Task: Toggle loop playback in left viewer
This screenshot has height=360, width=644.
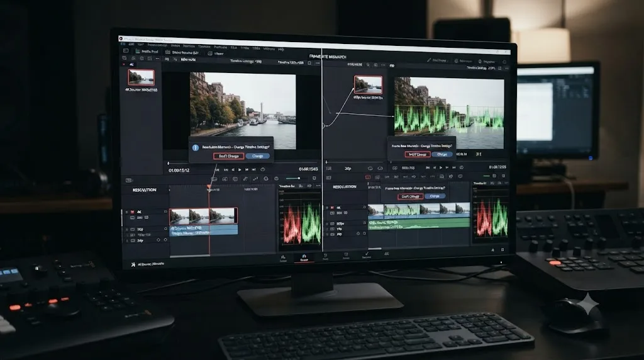Action: pyautogui.click(x=263, y=169)
